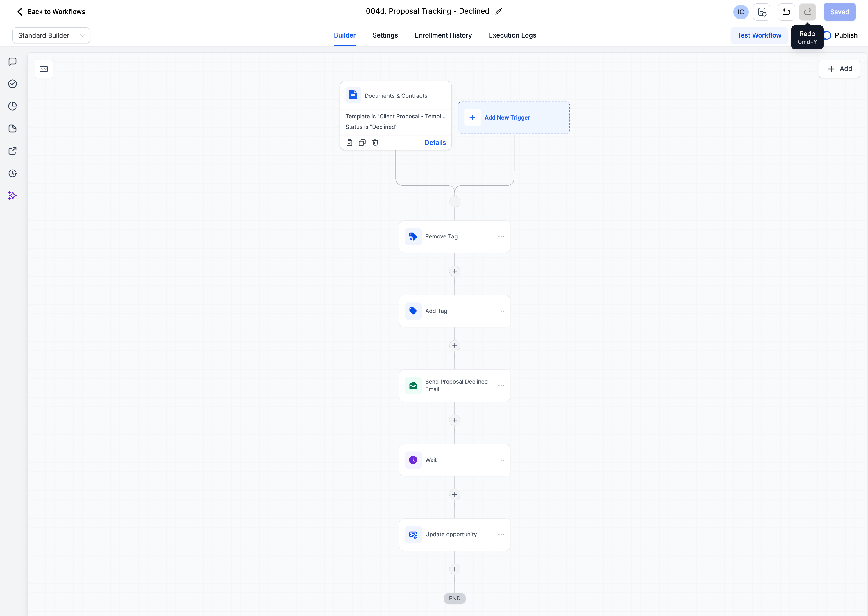This screenshot has width=868, height=616.
Task: Open the pie chart stats sidebar icon
Action: point(12,106)
